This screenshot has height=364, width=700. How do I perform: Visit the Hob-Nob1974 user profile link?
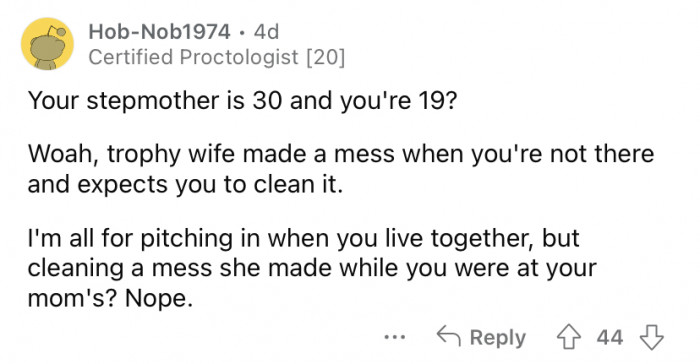click(x=159, y=32)
